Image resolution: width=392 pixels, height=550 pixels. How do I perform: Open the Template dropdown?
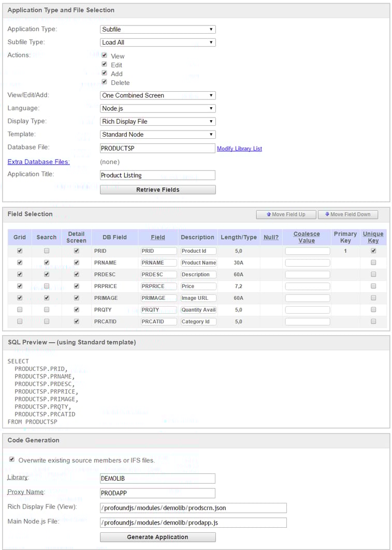click(x=158, y=134)
